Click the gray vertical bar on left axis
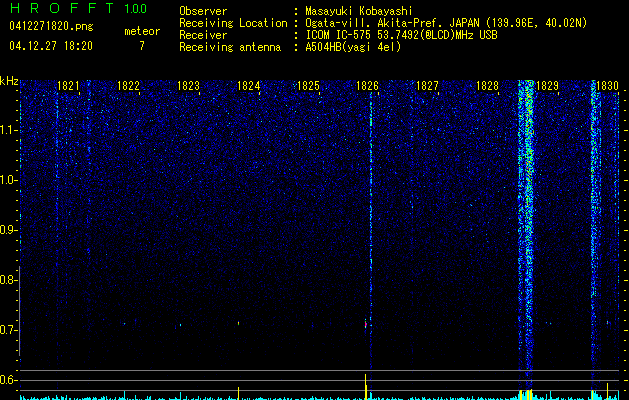Screen dimensions: 629x400 click(x=20, y=310)
